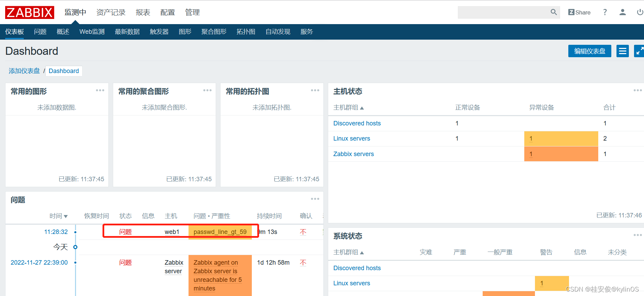Click the logout power icon
Image resolution: width=644 pixels, height=296 pixels.
coord(640,12)
